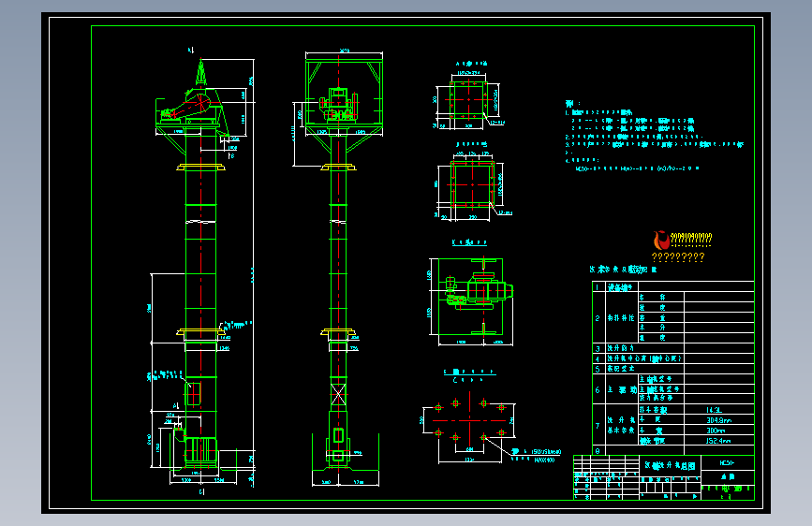Select the yellow upper support flange on left elevation
812x526 pixels.
click(201, 167)
